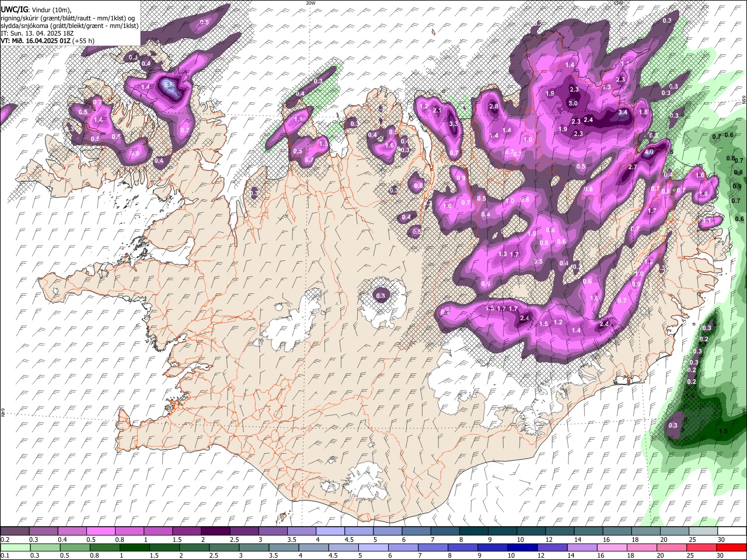747x560 pixels.
Task: Click the 3.4 value in northeast snow band
Action: tap(623, 113)
